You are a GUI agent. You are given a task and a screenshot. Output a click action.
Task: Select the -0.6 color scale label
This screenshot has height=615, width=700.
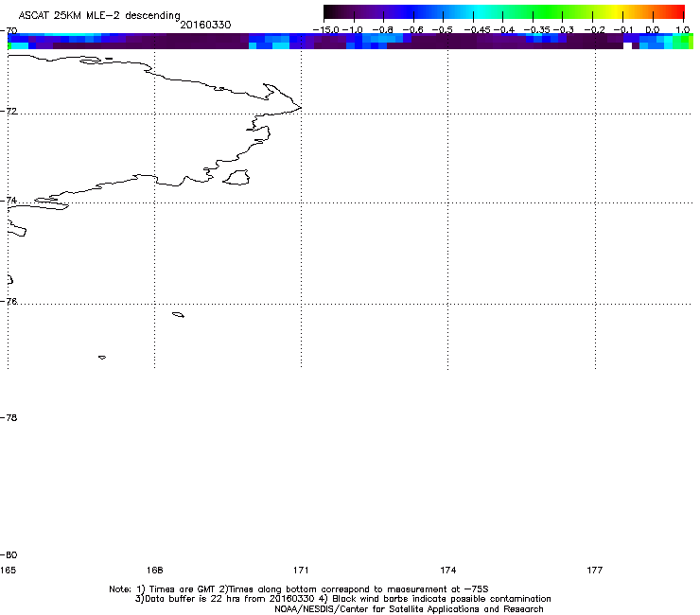413,30
